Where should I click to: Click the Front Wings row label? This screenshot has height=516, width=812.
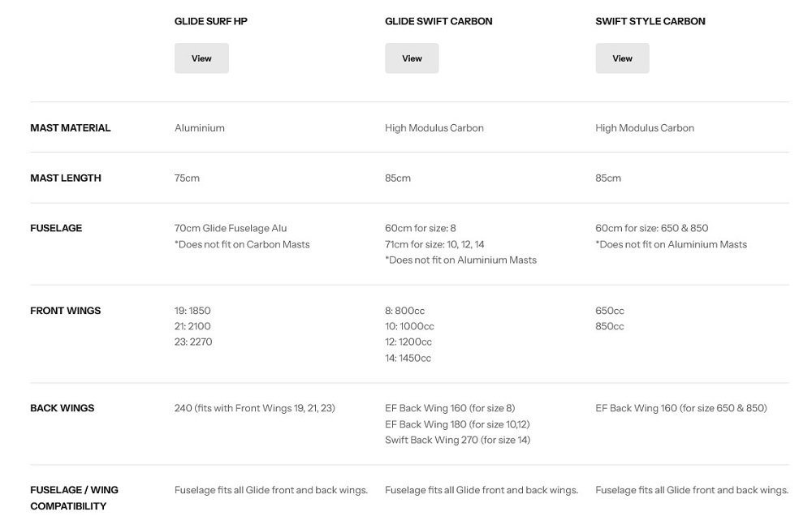coord(65,311)
